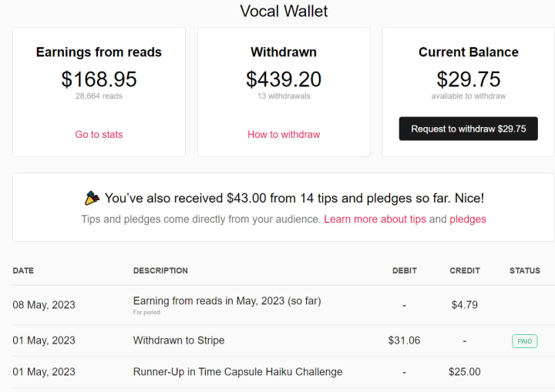Select the CREDIT column header
Screen dimensions: 555x392
pyautogui.click(x=465, y=270)
